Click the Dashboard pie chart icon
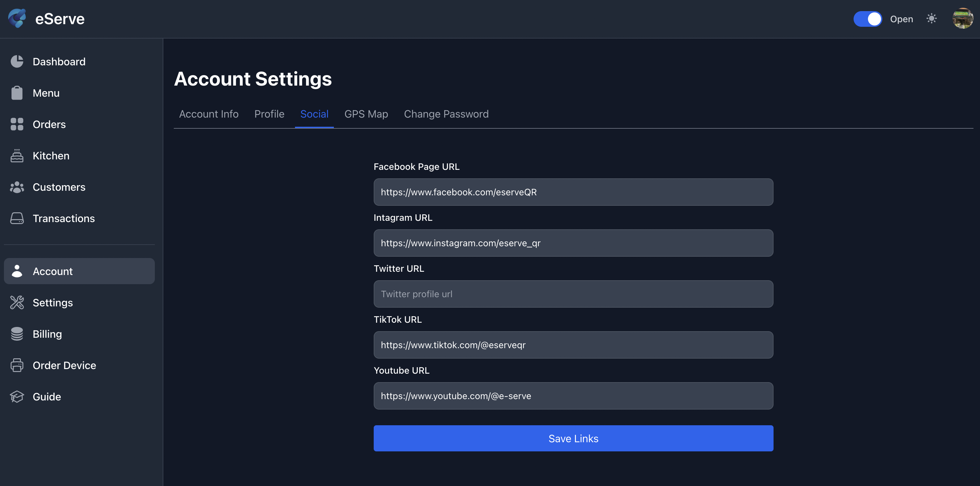 [x=17, y=62]
